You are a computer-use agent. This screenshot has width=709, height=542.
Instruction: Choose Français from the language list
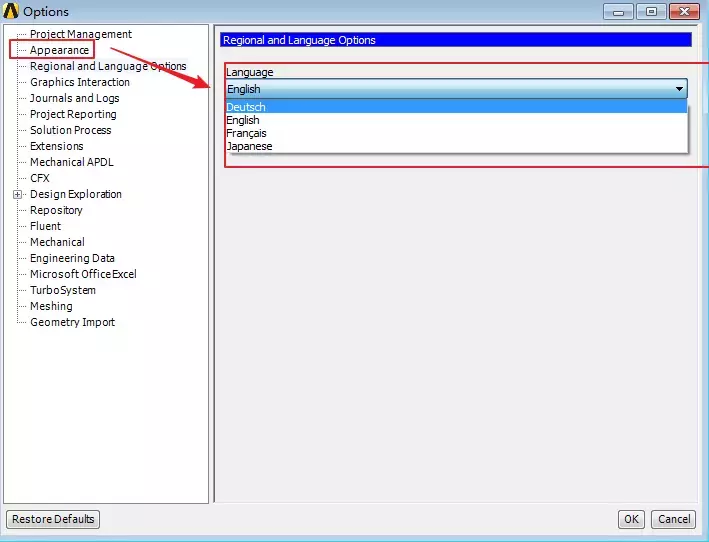[457, 133]
